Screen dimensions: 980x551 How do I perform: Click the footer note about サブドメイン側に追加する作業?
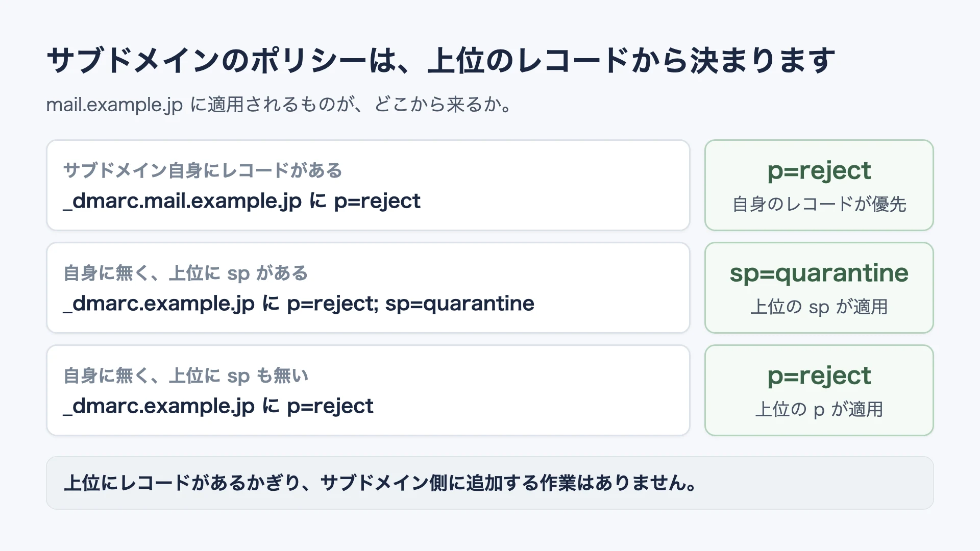pyautogui.click(x=381, y=483)
